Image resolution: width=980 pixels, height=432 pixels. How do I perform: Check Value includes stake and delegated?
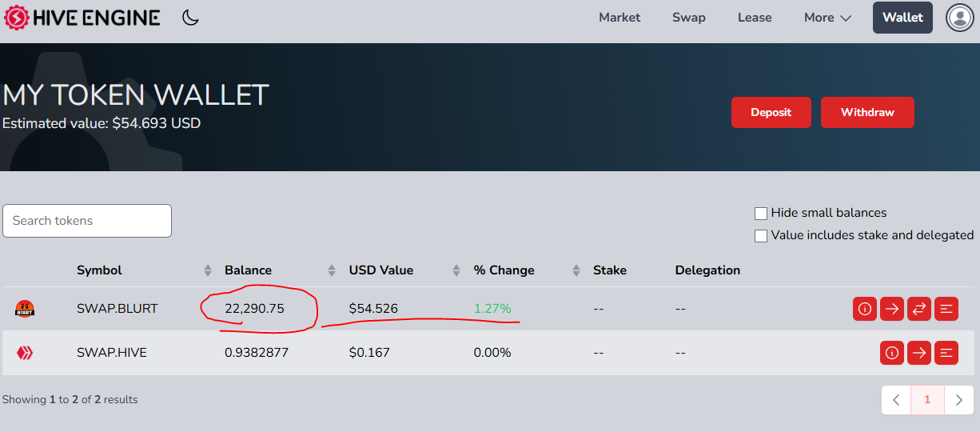point(761,236)
